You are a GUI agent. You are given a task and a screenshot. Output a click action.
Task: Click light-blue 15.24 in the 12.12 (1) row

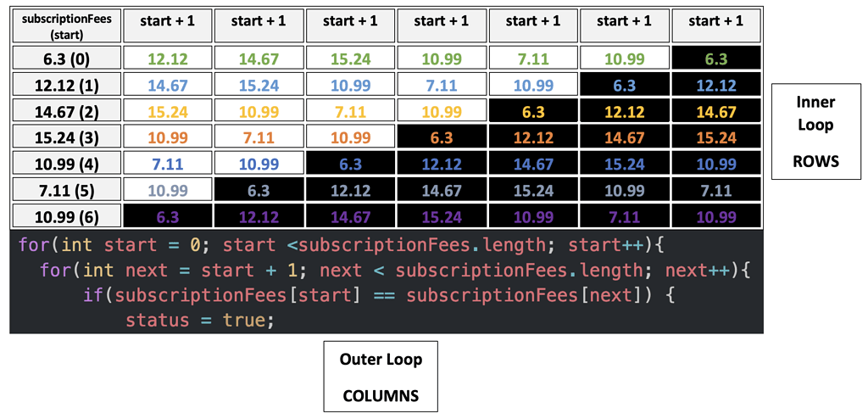[x=259, y=84]
